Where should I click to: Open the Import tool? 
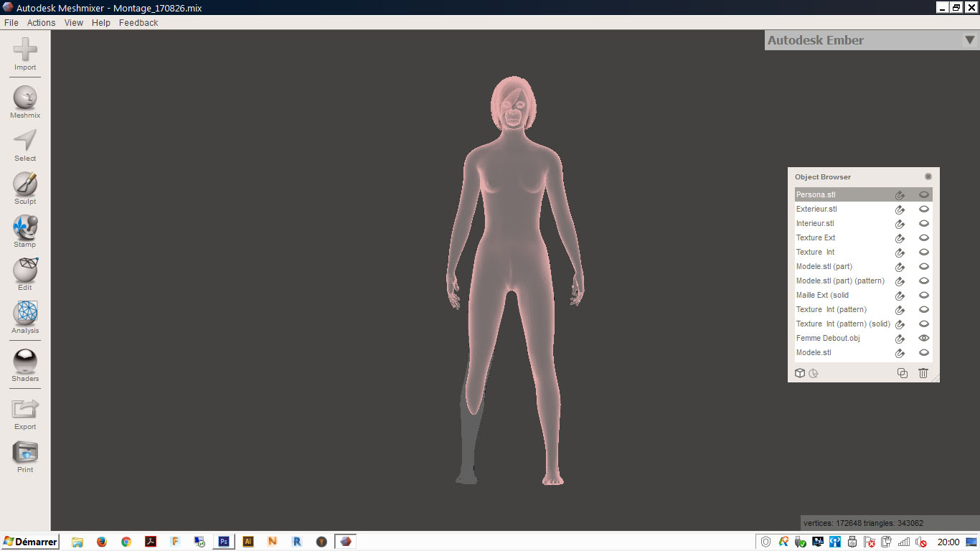(25, 55)
